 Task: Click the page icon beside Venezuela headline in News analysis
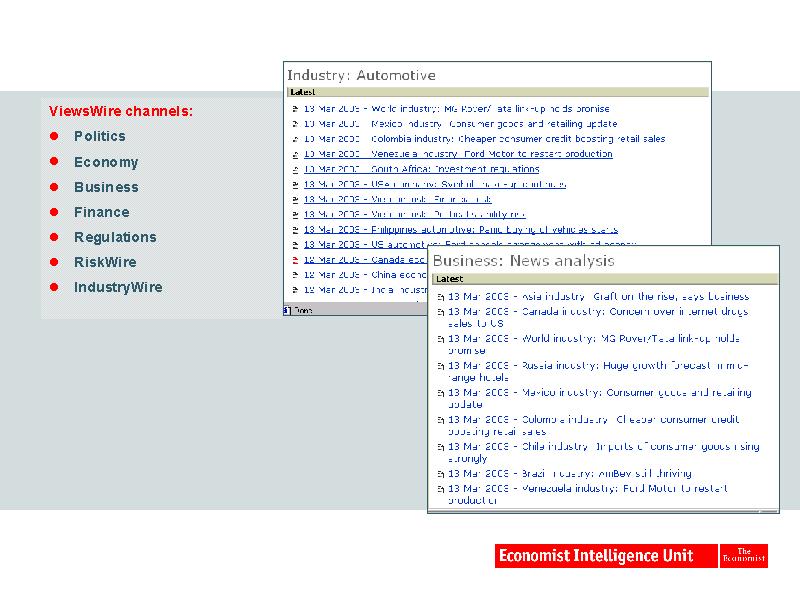pos(441,489)
